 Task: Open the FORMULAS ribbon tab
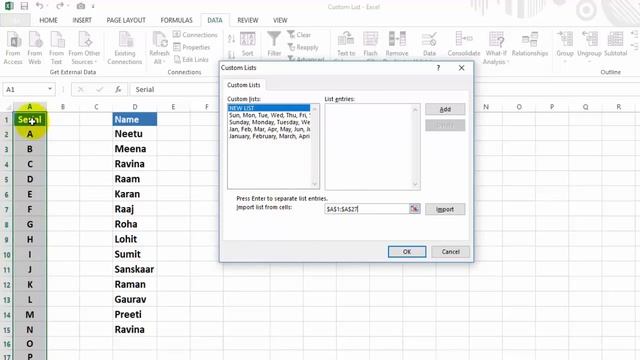point(176,20)
